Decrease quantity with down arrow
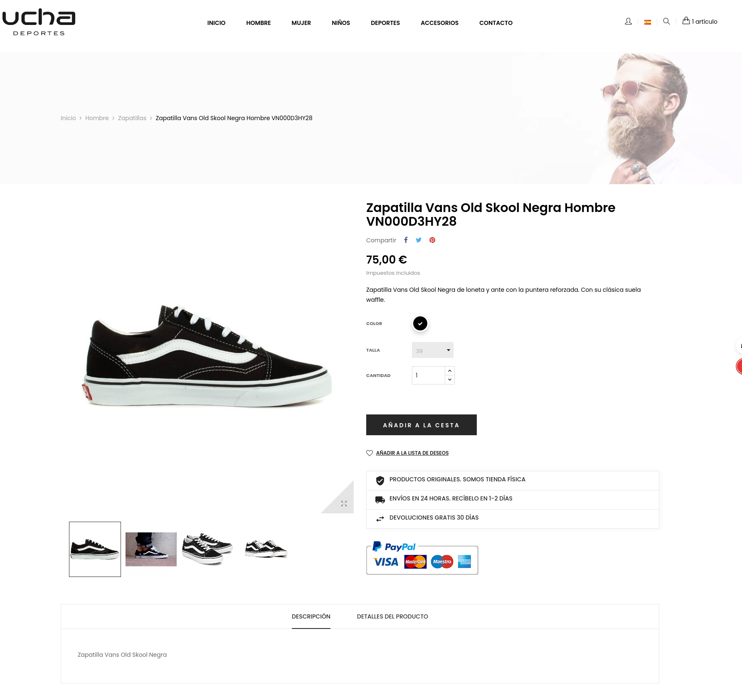Viewport: 742px width, 700px height. pyautogui.click(x=450, y=380)
